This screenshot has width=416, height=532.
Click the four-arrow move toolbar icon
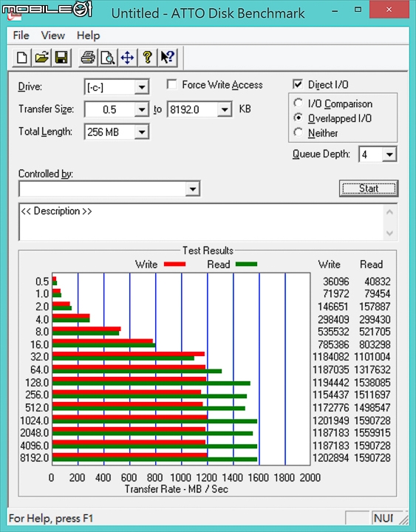click(128, 58)
